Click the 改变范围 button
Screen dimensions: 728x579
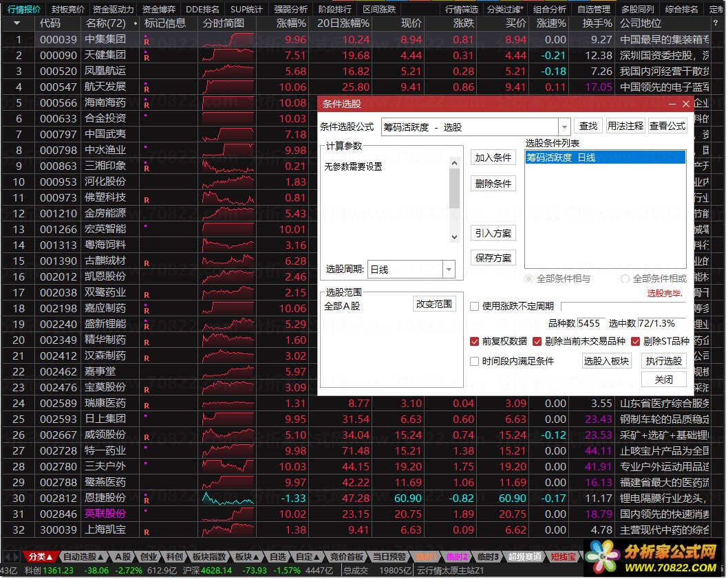[x=434, y=304]
